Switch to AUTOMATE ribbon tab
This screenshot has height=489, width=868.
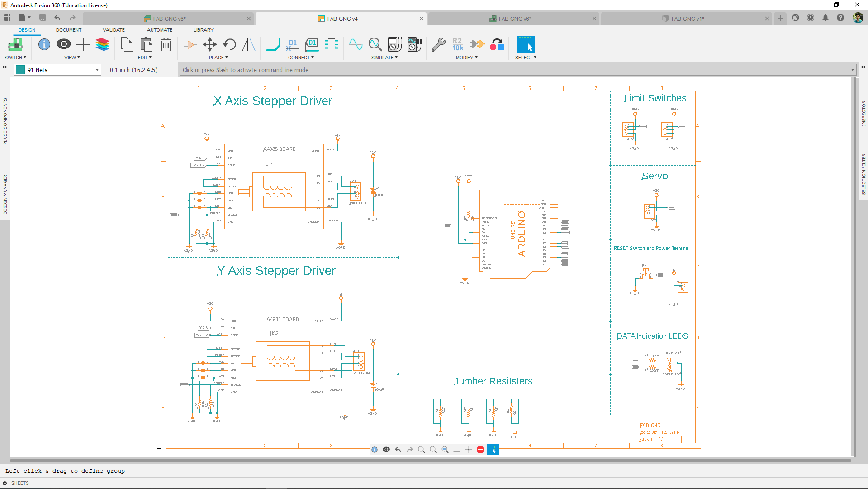coord(160,30)
